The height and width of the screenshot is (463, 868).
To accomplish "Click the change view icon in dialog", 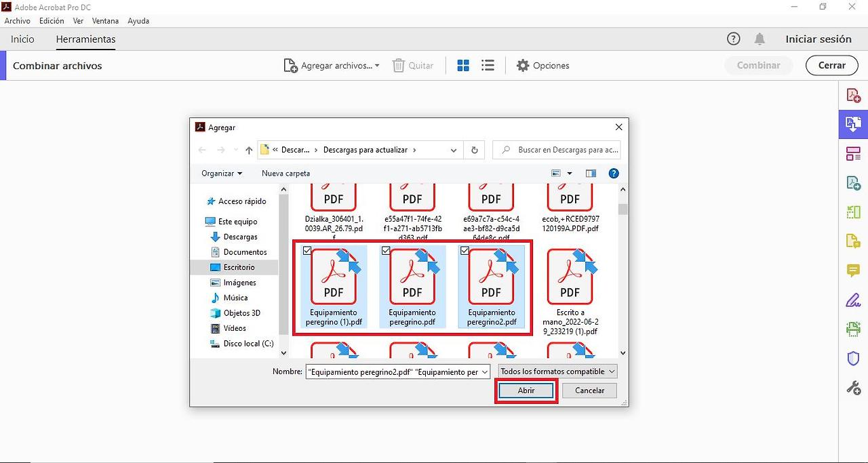I will pos(556,174).
